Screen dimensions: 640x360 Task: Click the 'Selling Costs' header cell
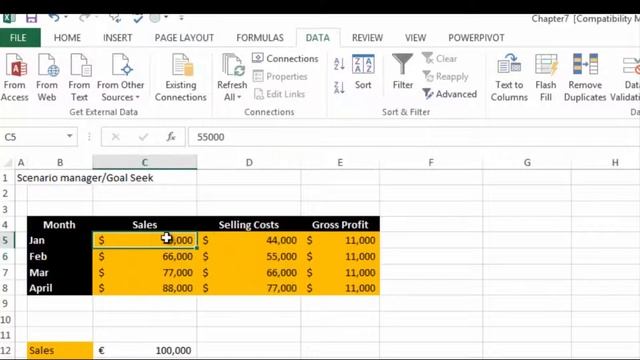[249, 224]
